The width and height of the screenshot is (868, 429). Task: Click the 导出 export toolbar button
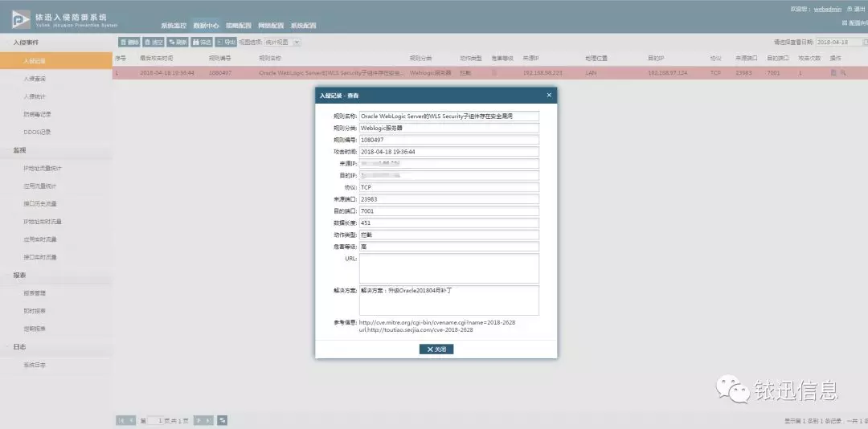(227, 42)
